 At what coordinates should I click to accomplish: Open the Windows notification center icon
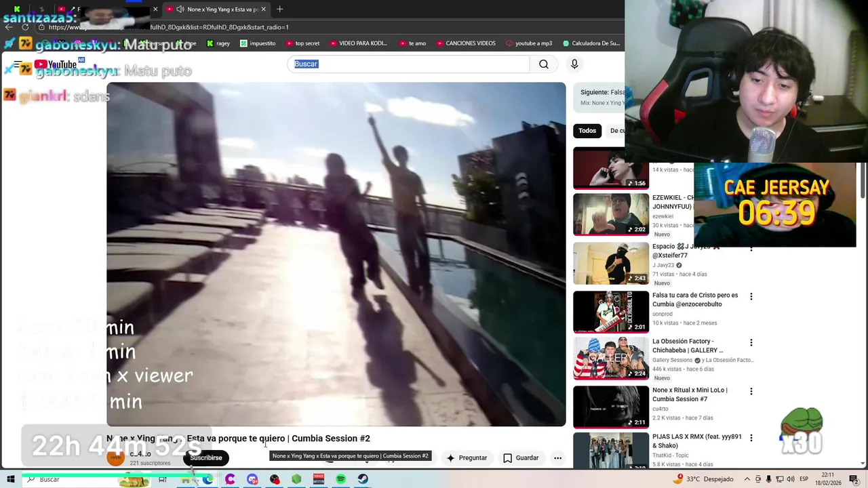click(x=856, y=479)
